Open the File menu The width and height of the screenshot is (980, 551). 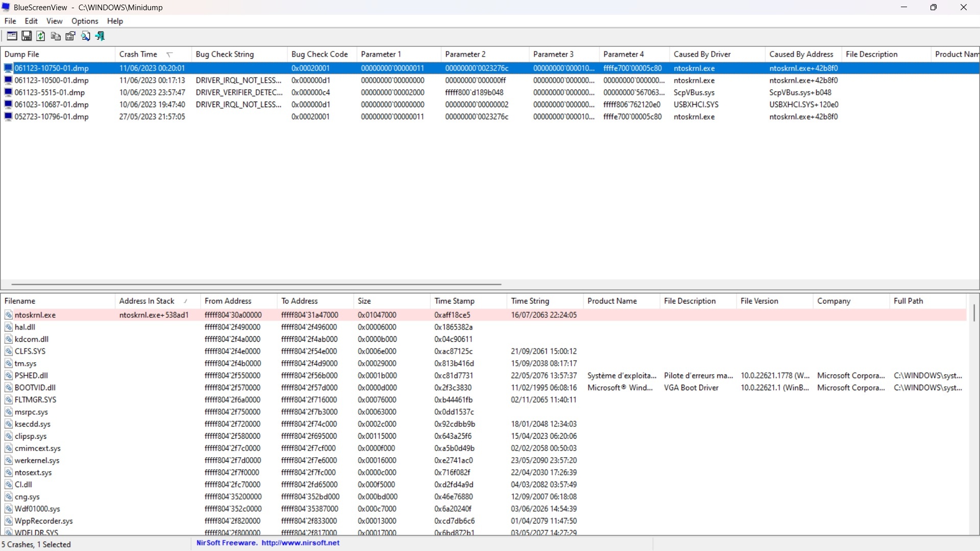tap(10, 21)
